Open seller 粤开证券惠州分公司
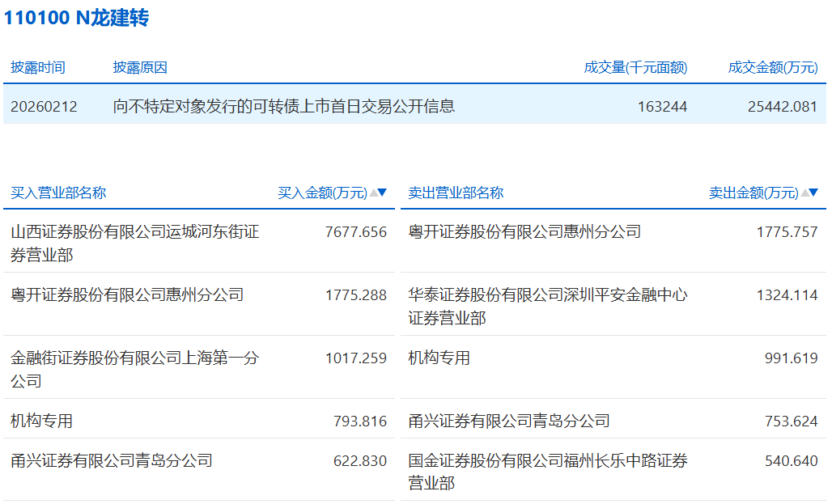832x504 pixels. pyautogui.click(x=524, y=232)
